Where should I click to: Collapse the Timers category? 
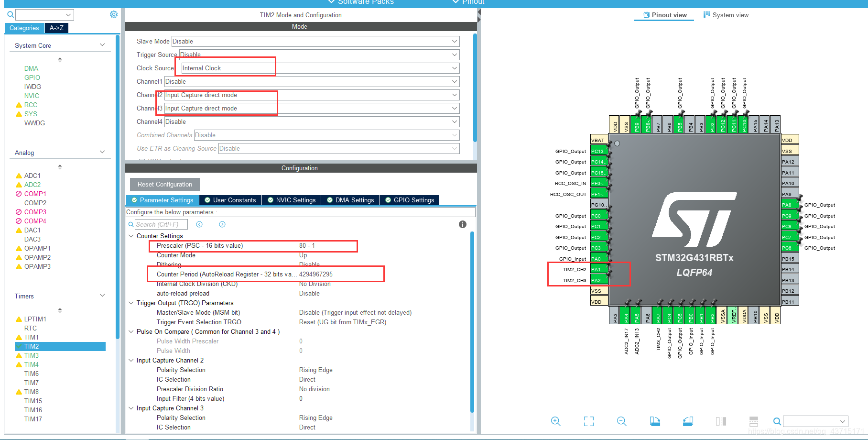(x=102, y=296)
